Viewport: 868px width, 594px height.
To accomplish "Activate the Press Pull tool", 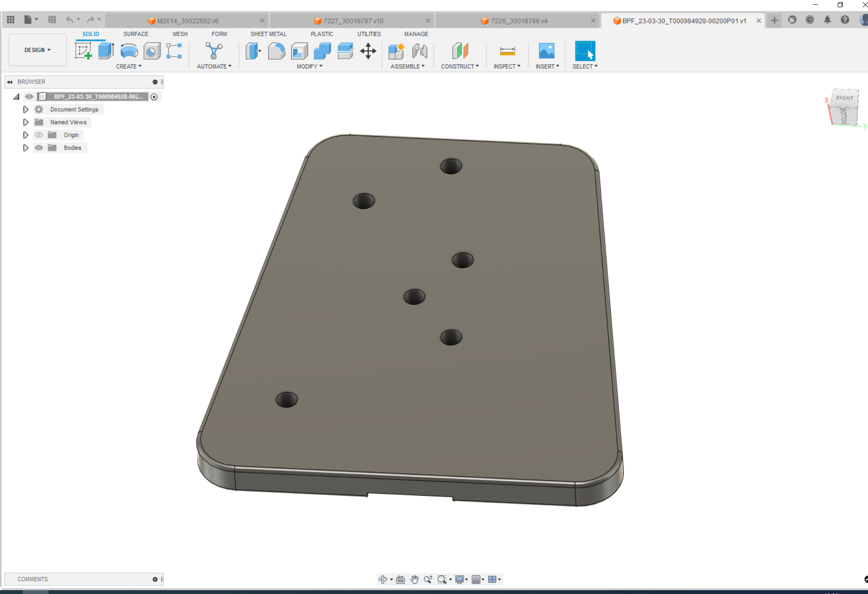I will 253,51.
